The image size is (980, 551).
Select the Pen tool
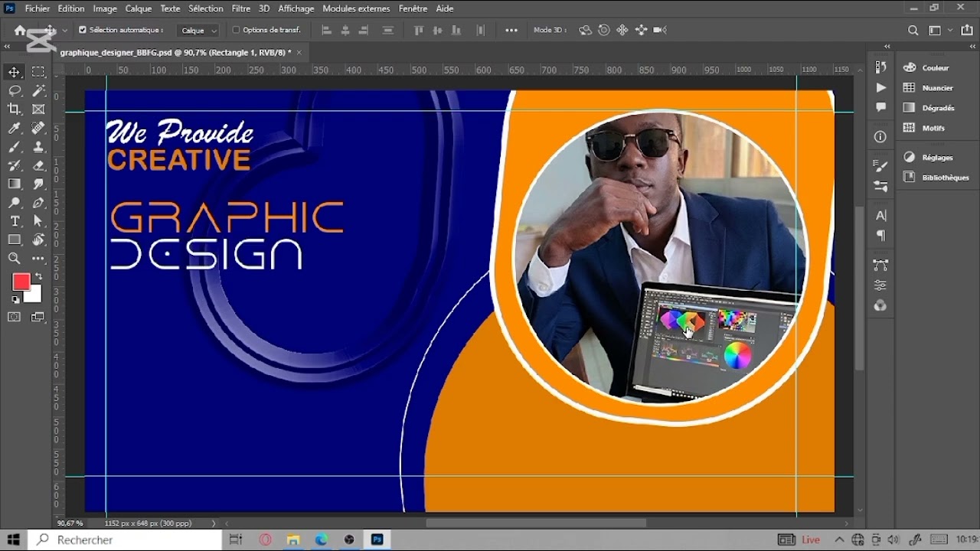(38, 203)
